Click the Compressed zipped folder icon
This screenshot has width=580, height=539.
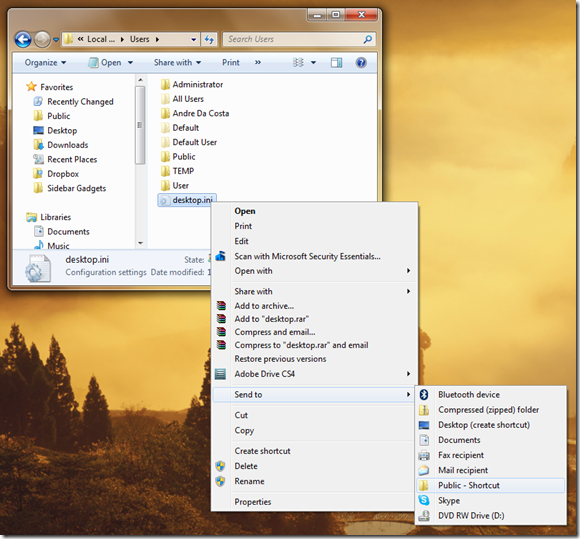coord(424,410)
